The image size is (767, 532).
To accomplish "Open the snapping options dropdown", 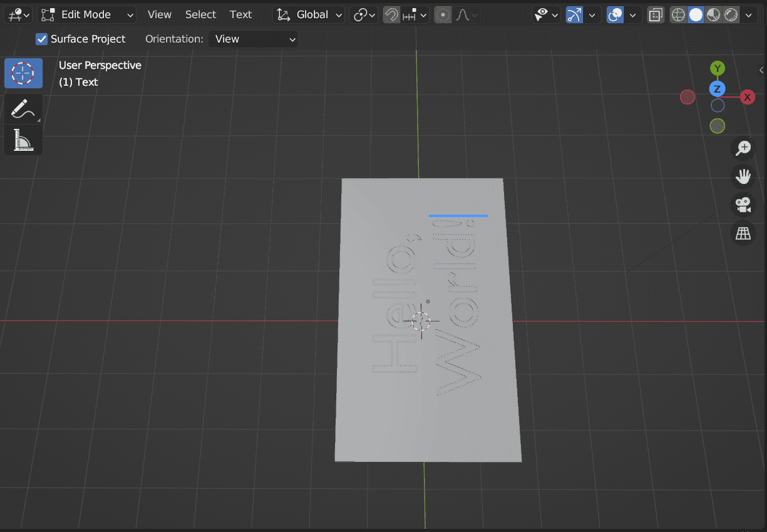I will [x=414, y=14].
